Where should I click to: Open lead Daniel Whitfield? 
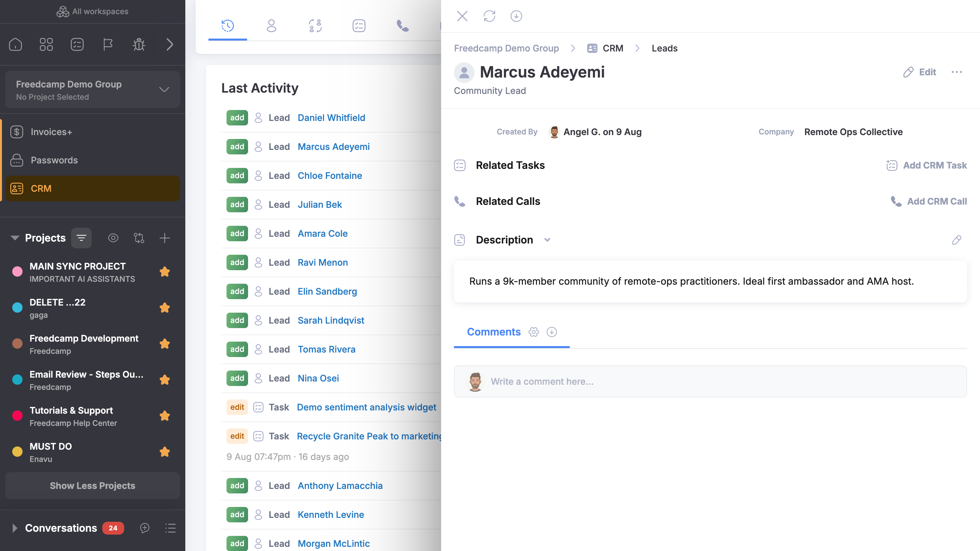pos(331,117)
